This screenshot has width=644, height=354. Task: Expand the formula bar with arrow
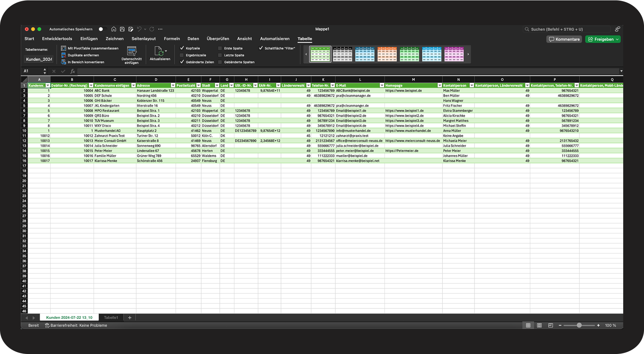pyautogui.click(x=621, y=71)
